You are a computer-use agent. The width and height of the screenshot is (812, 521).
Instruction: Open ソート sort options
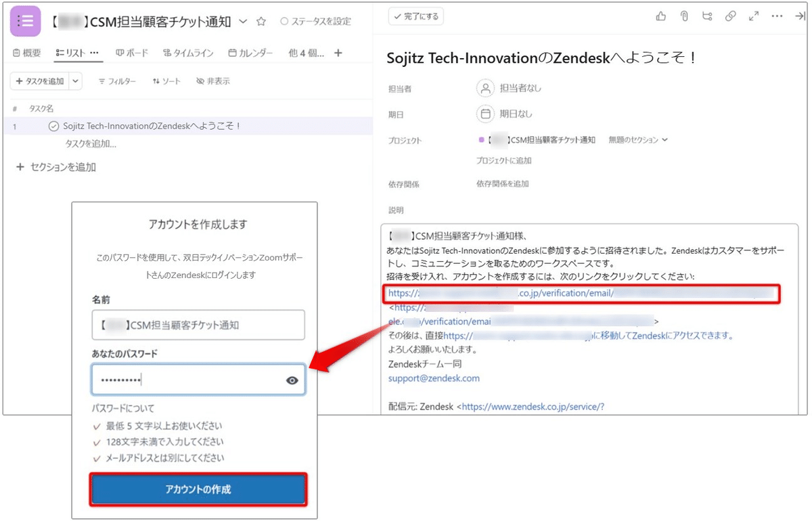166,81
